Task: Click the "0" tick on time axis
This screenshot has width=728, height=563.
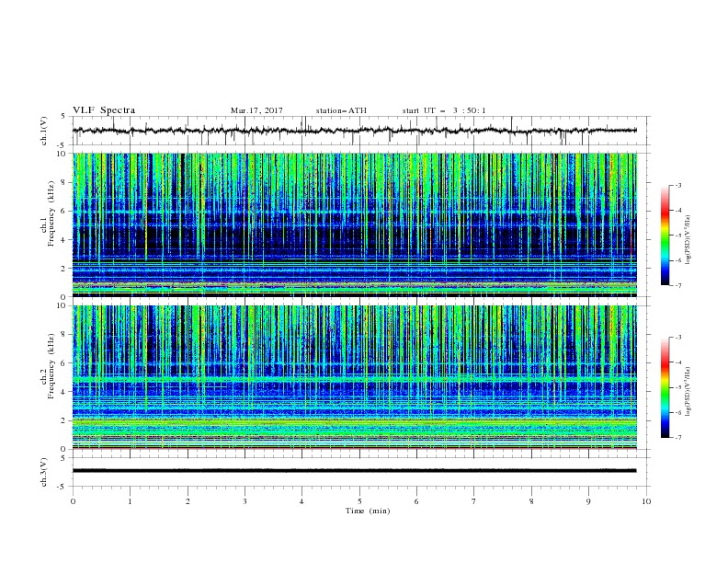Action: click(73, 501)
